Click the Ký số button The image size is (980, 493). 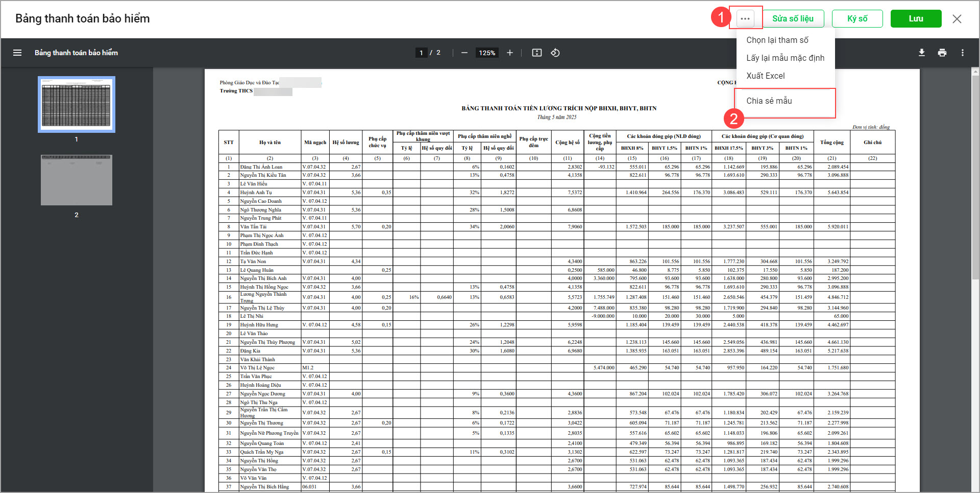pos(857,18)
